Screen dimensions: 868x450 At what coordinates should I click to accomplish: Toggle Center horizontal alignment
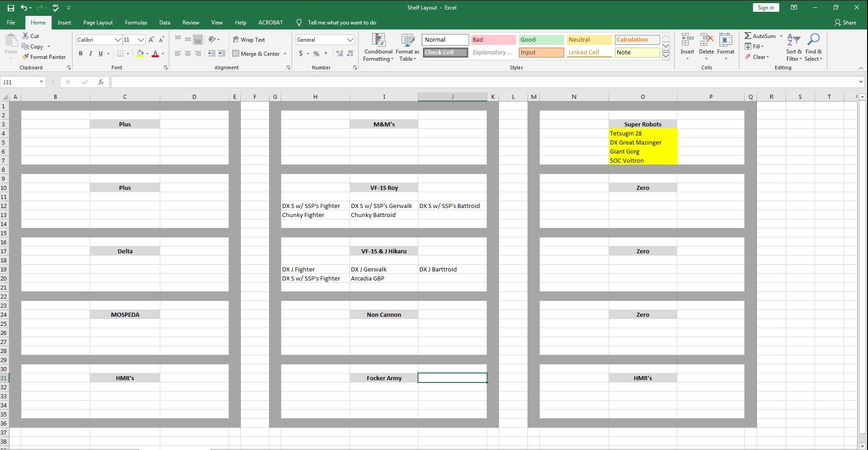[188, 53]
